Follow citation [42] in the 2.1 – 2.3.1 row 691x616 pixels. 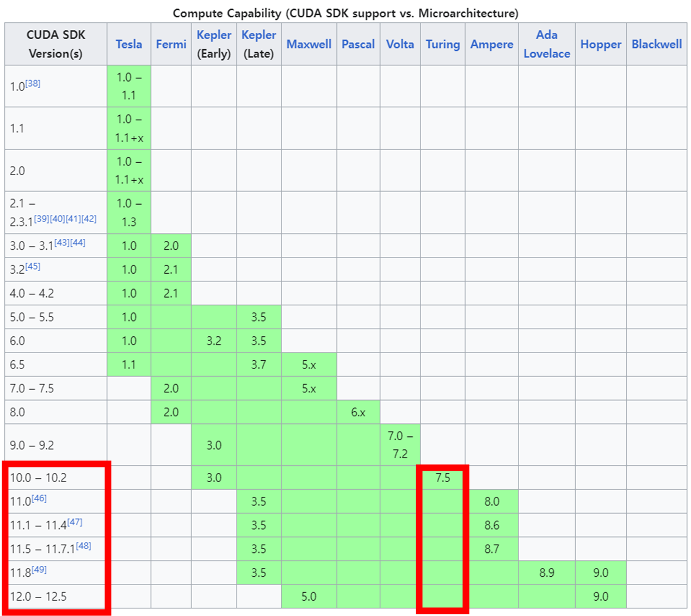click(89, 219)
